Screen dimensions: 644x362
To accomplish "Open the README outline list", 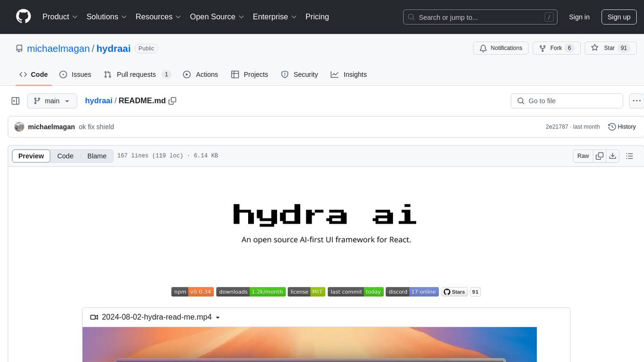I will (629, 156).
